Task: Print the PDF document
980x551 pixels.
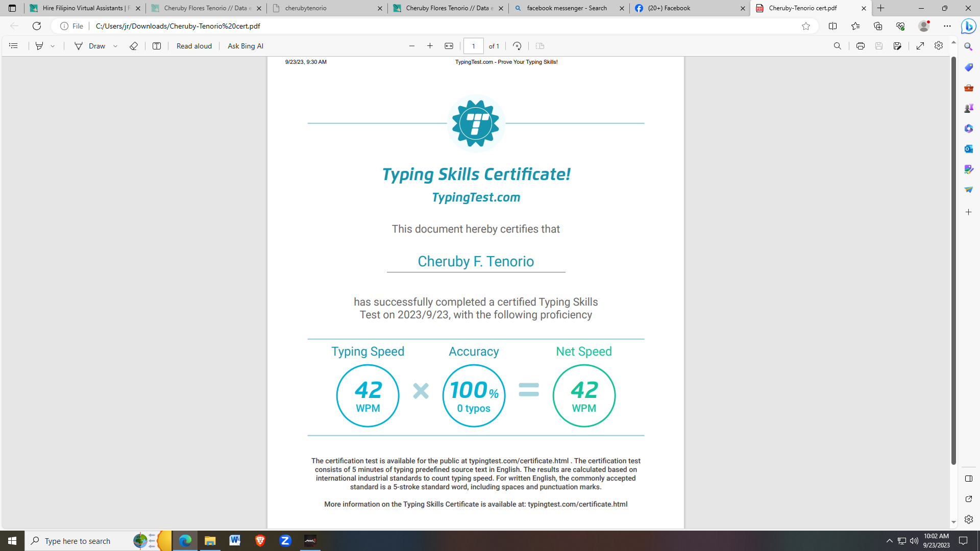Action: 861,46
